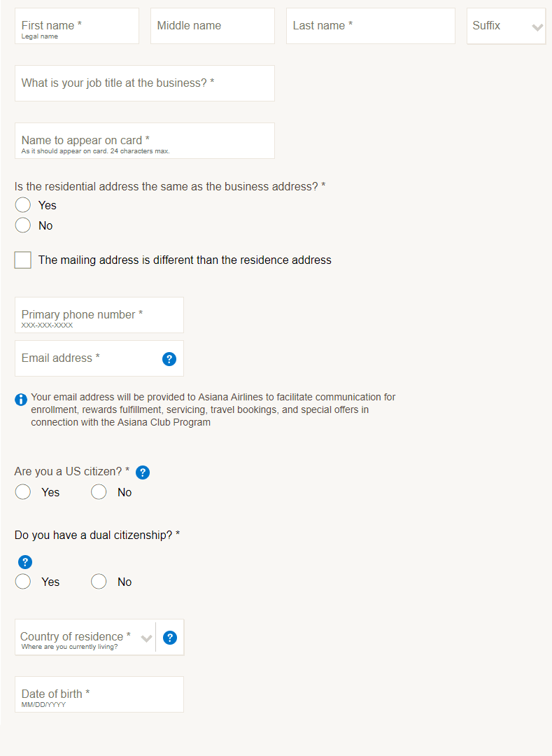552x756 pixels.
Task: Click the job title at the business field
Action: click(144, 84)
